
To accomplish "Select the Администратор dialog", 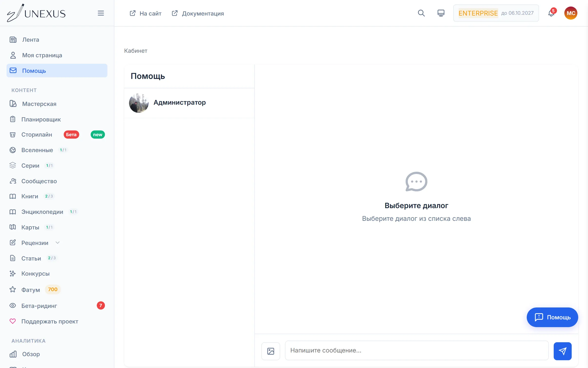I will point(189,103).
